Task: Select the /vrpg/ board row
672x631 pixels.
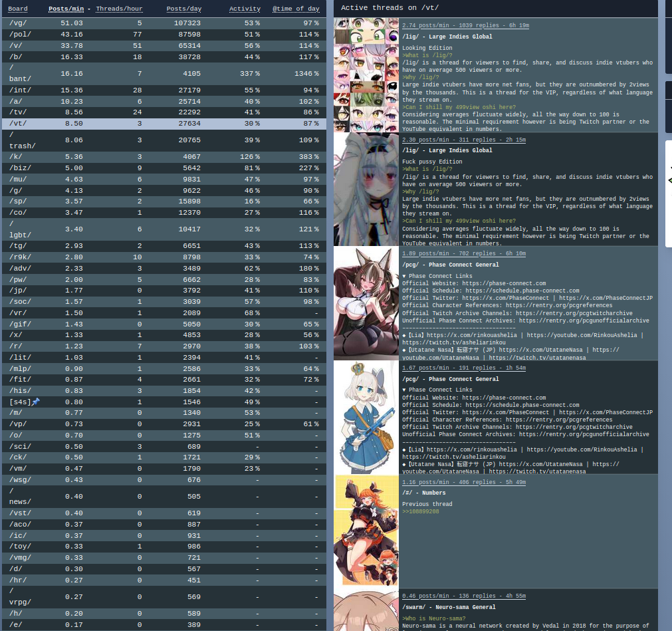Action: [164, 596]
